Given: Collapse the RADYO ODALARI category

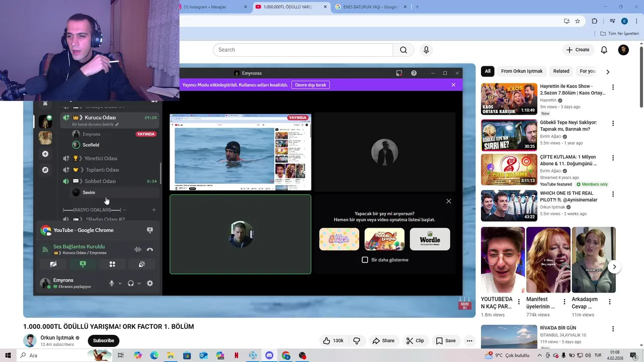Looking at the screenshot, I should (94, 210).
